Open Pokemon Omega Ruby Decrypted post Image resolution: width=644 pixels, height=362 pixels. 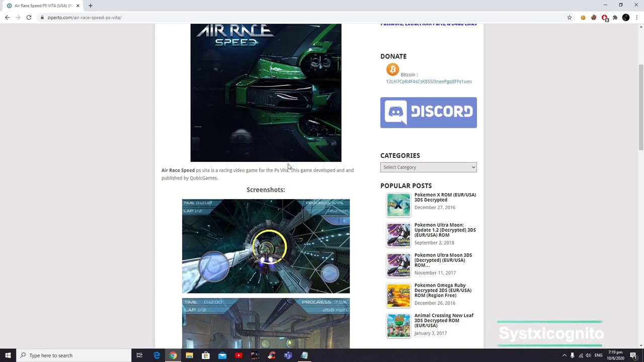(x=443, y=290)
